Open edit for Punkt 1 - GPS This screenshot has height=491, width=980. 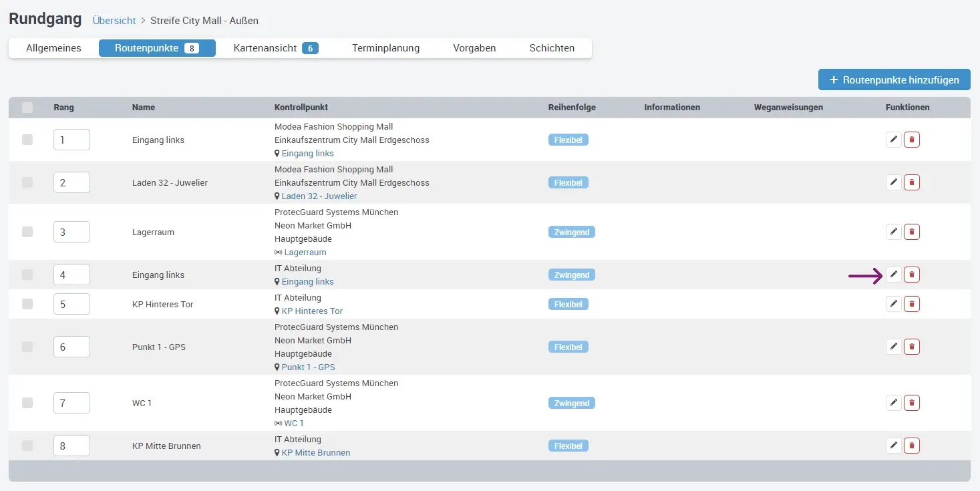[893, 347]
